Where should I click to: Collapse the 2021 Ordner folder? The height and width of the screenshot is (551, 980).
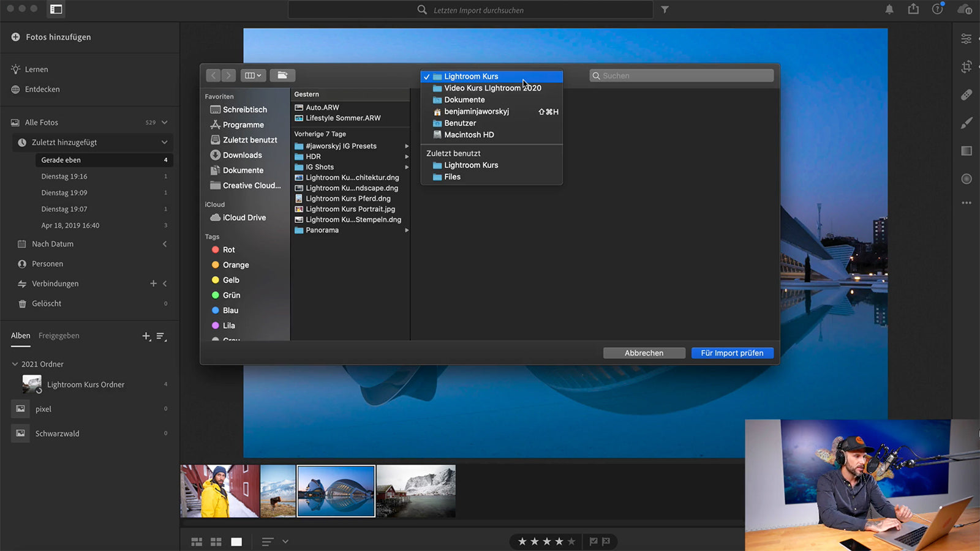(15, 364)
